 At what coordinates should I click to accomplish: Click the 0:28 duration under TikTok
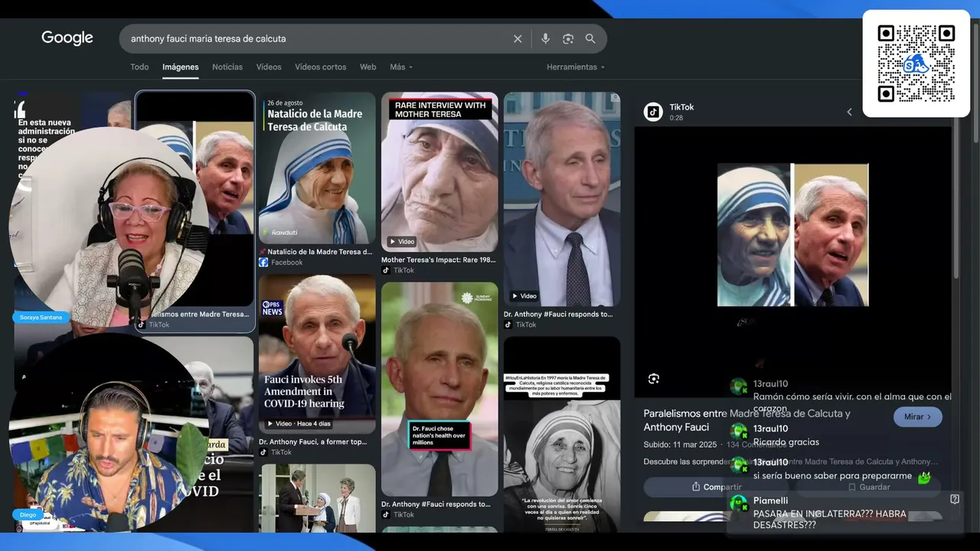click(x=676, y=118)
